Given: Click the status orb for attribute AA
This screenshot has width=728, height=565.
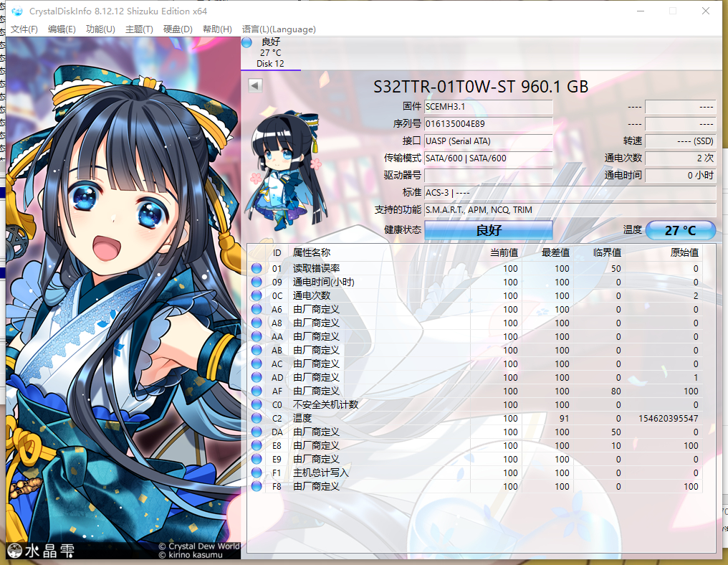Looking at the screenshot, I should pyautogui.click(x=257, y=336).
